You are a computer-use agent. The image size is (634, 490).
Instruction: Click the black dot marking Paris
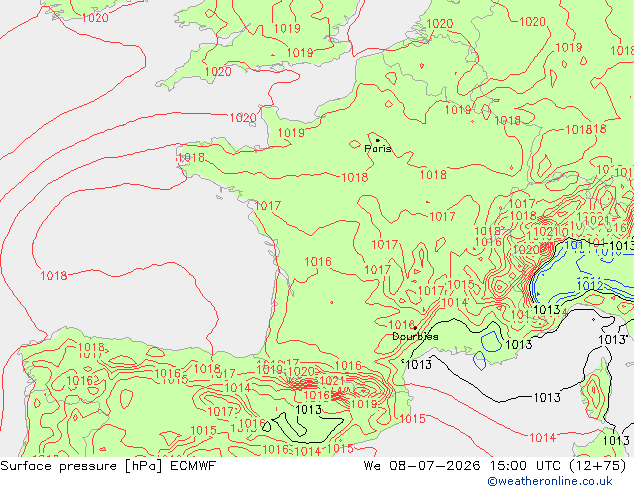pyautogui.click(x=378, y=141)
